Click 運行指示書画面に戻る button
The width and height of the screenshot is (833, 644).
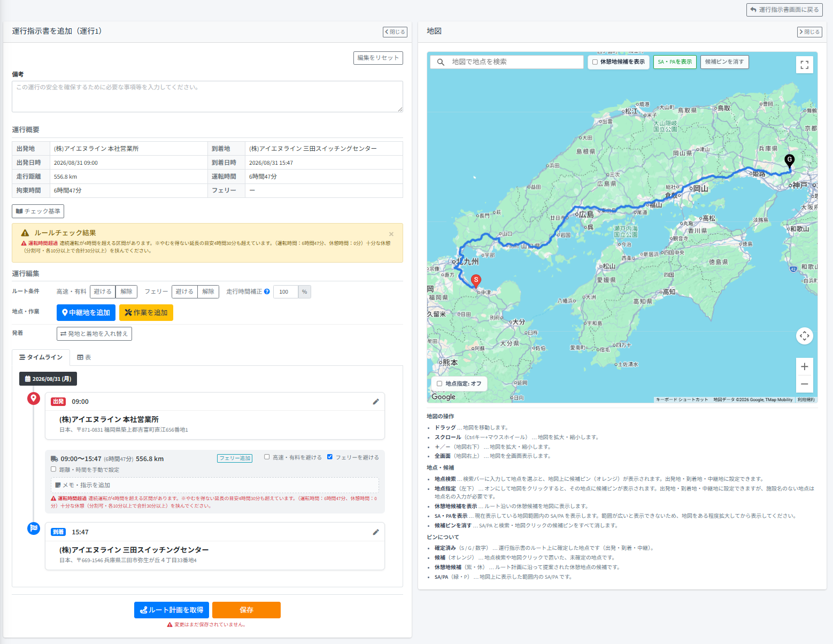point(784,10)
